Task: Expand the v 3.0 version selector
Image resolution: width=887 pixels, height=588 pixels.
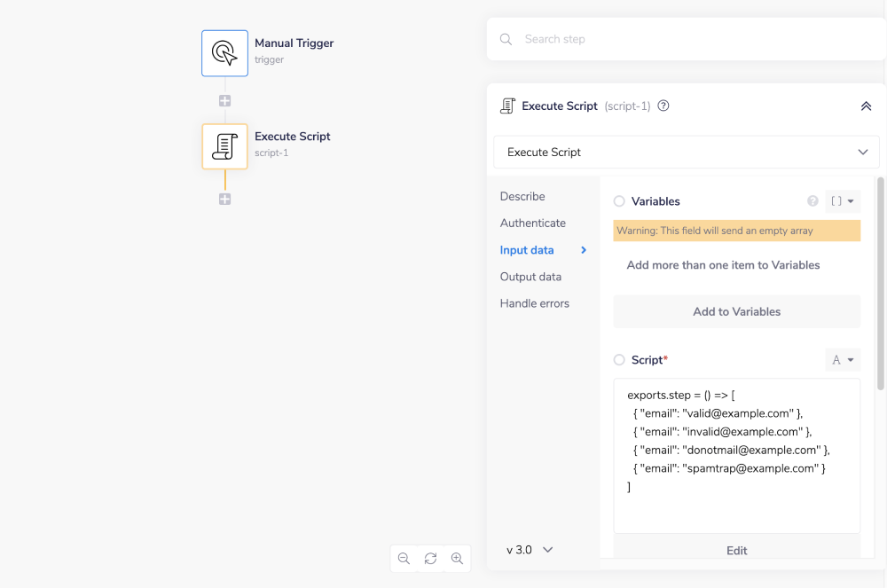Action: pyautogui.click(x=530, y=550)
